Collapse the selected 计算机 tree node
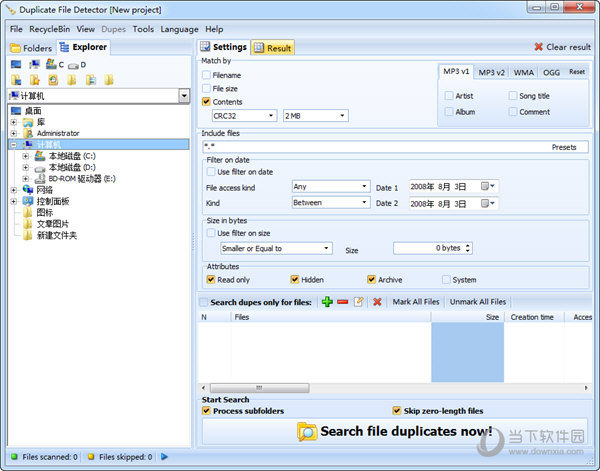 click(14, 145)
